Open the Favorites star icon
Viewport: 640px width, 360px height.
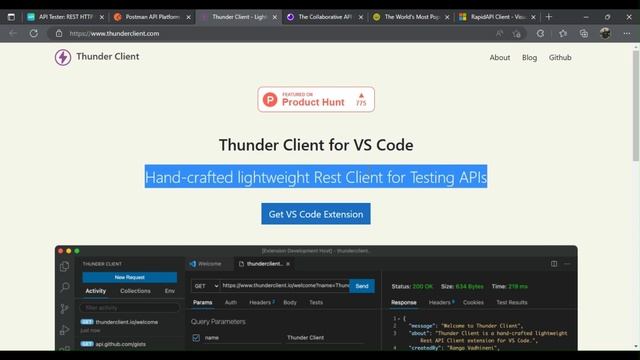(563, 33)
